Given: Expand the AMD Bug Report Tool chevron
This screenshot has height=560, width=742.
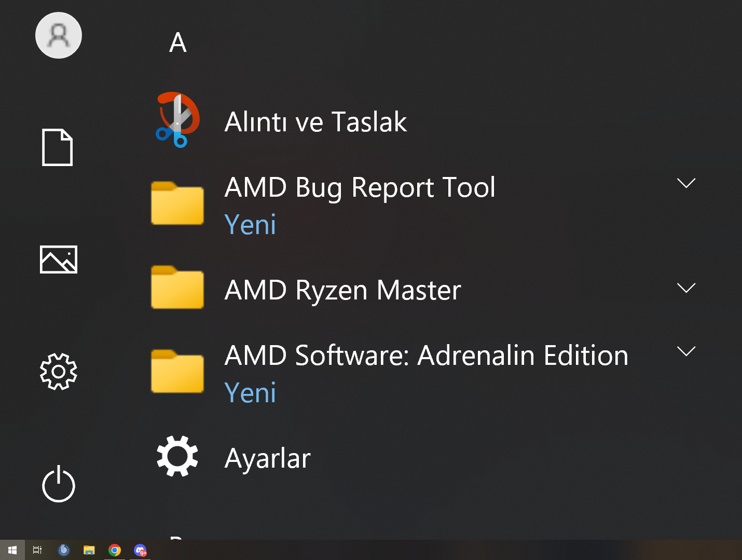Looking at the screenshot, I should (x=686, y=183).
